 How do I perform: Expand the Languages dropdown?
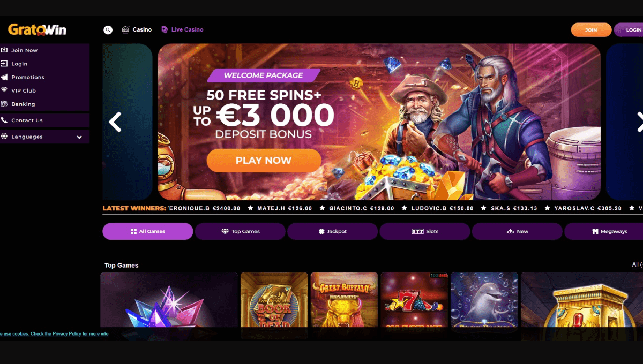[44, 136]
